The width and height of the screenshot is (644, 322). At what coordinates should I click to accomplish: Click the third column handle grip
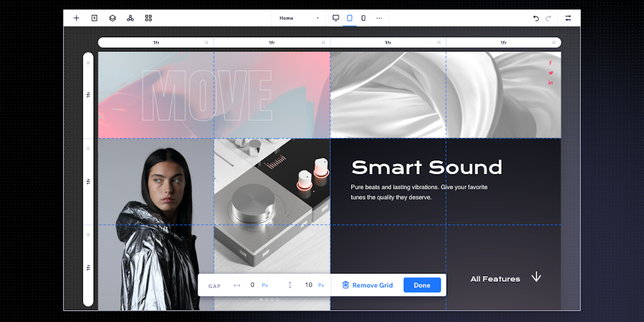(439, 43)
